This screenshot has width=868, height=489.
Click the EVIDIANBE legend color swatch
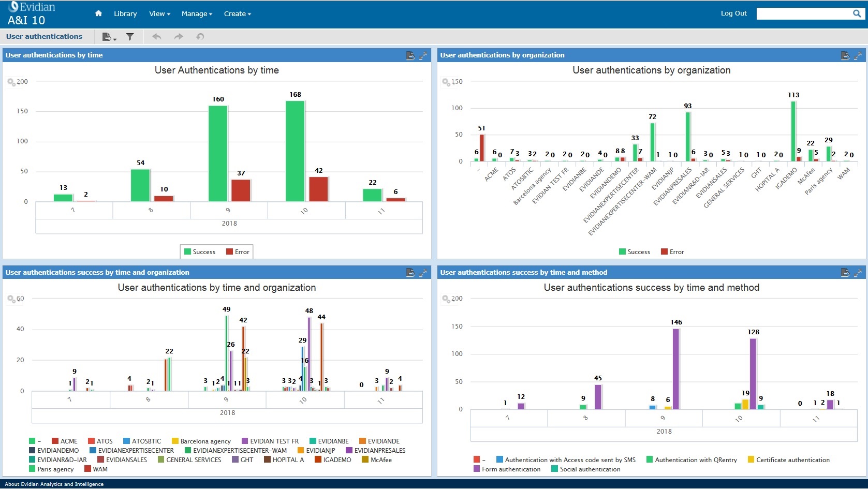tap(313, 441)
